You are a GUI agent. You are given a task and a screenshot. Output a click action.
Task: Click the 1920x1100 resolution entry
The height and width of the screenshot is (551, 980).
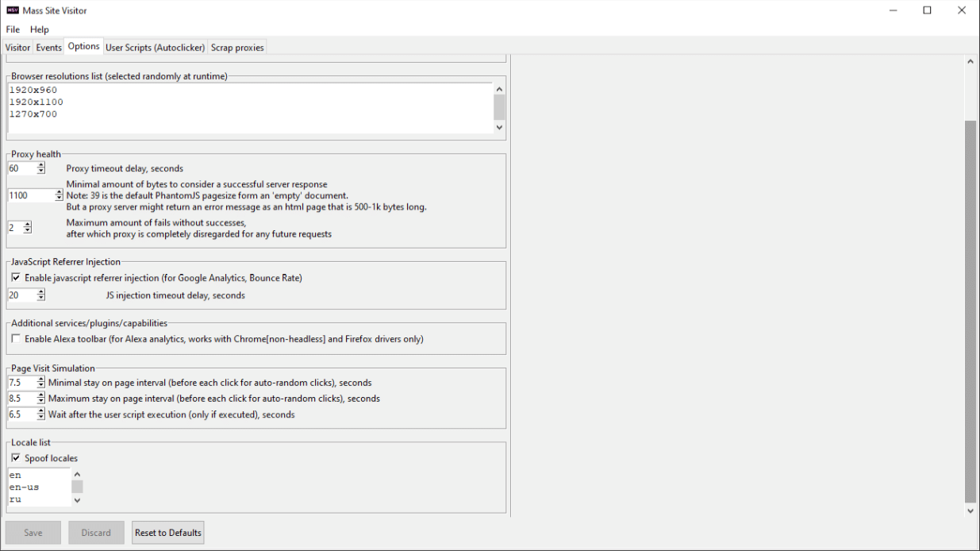point(37,102)
